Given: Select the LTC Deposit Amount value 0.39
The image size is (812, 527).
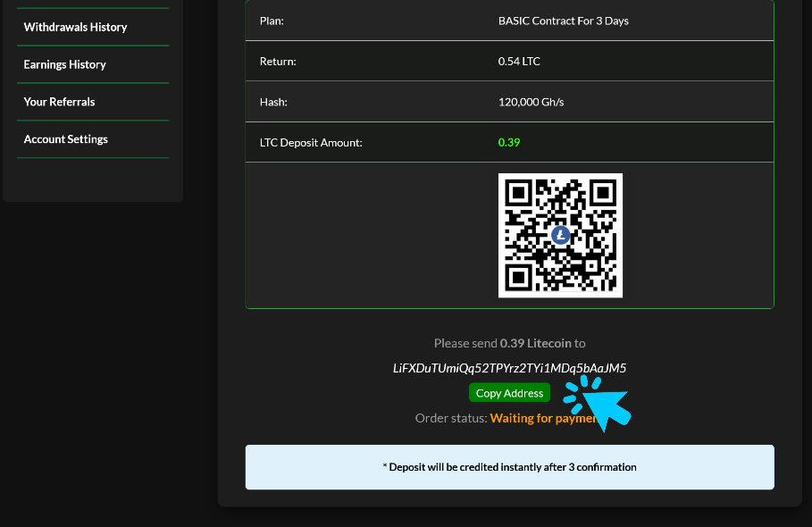Looking at the screenshot, I should pyautogui.click(x=509, y=142).
